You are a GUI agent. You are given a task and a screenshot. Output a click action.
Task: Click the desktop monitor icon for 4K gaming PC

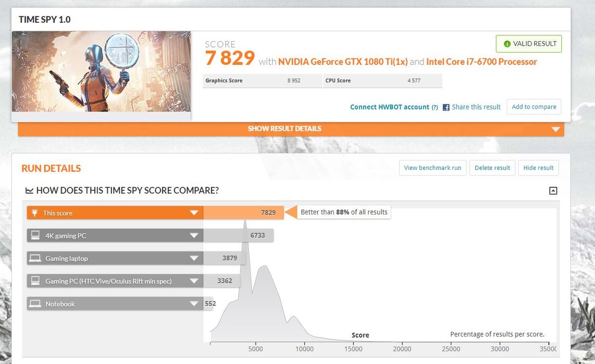coord(35,236)
